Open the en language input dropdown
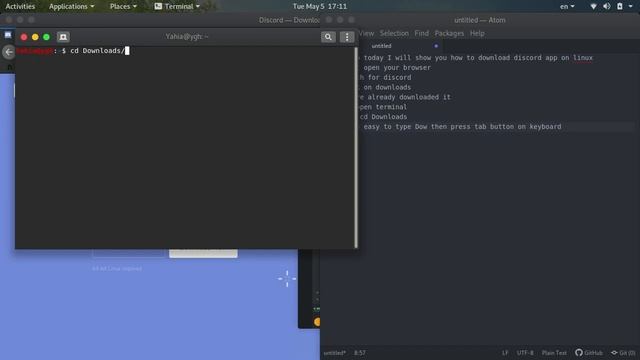This screenshot has height=360, width=640. [567, 7]
